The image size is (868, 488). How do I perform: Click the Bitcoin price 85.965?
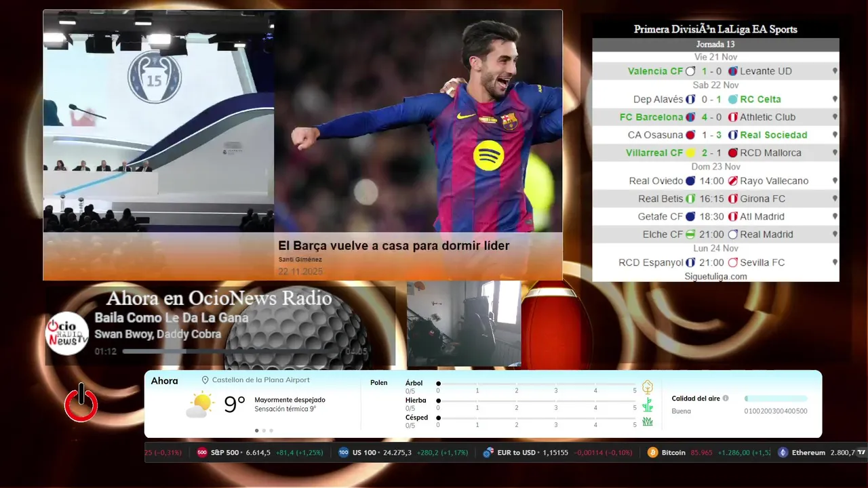[702, 453]
